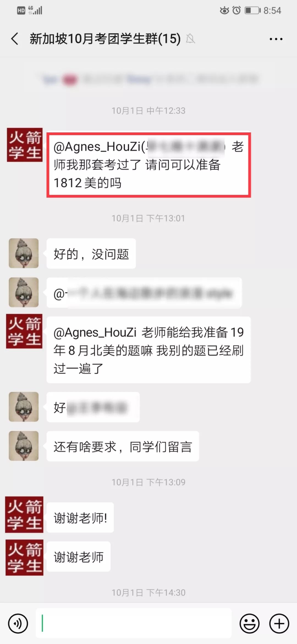Tap the teacher's avatar beside 好的，没问题
297x644 pixels.
point(24,253)
